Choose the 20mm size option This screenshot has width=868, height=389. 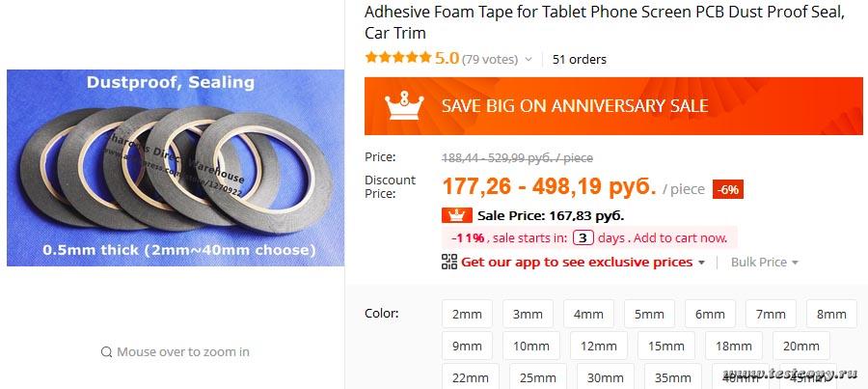point(801,346)
